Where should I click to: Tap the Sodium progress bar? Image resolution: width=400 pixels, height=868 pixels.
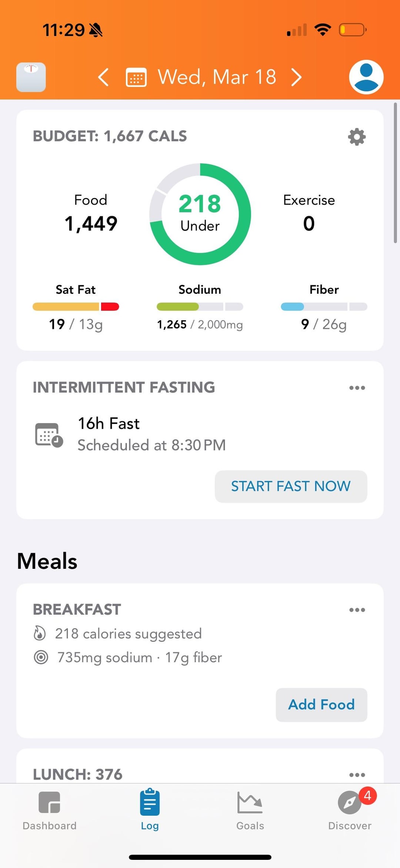click(200, 307)
